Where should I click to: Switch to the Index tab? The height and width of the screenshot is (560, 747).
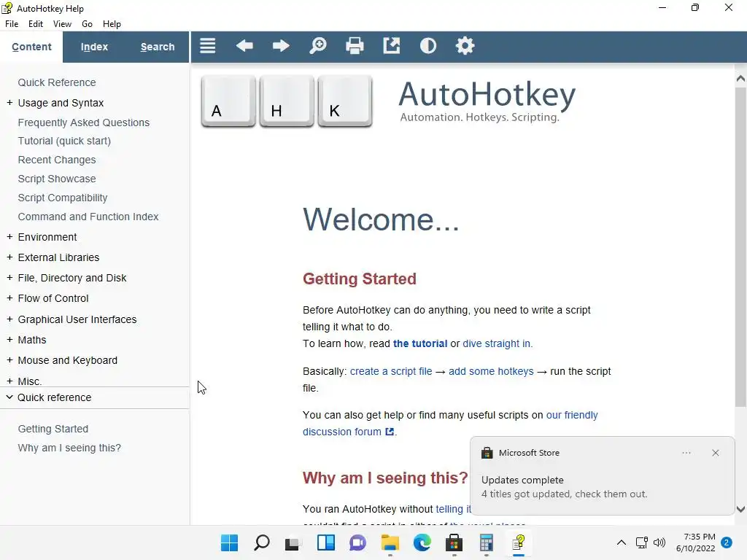[x=94, y=47]
